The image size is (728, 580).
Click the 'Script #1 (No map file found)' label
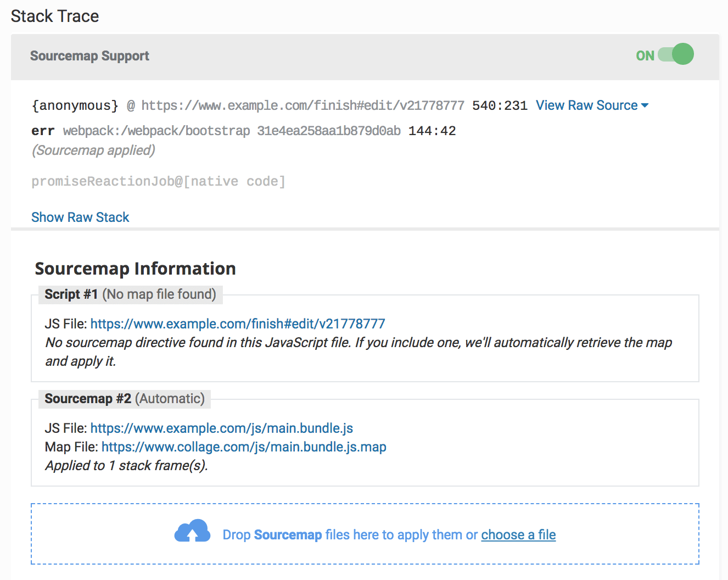(131, 294)
